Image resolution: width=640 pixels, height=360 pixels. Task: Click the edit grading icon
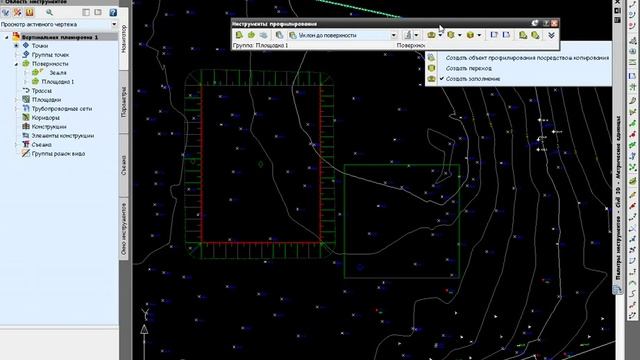coord(451,36)
